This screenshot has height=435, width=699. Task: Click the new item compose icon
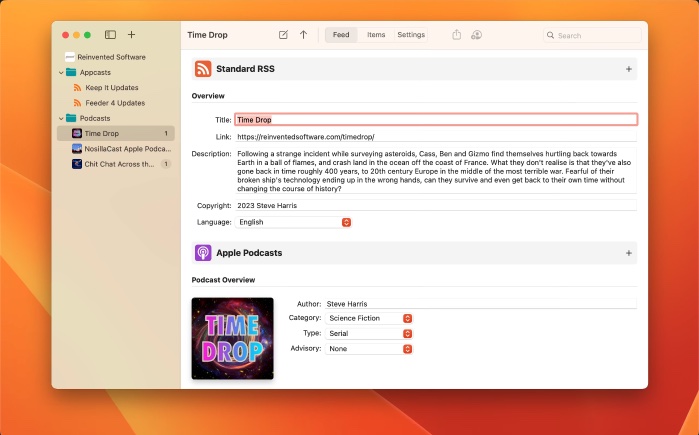pos(283,35)
